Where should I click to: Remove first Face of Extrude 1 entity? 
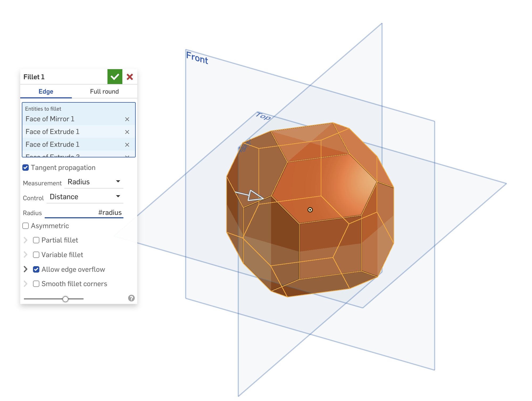(127, 132)
